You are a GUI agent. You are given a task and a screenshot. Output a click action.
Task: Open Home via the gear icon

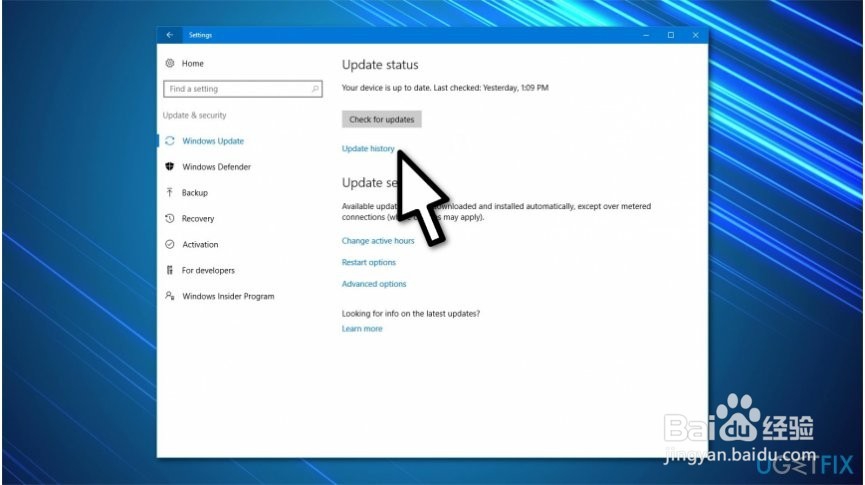170,63
